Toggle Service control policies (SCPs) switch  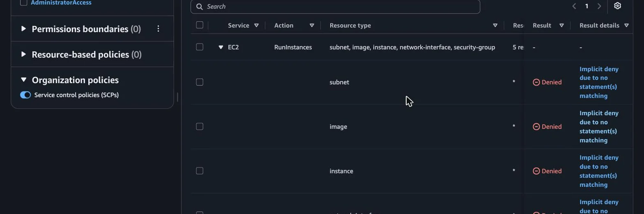(25, 95)
